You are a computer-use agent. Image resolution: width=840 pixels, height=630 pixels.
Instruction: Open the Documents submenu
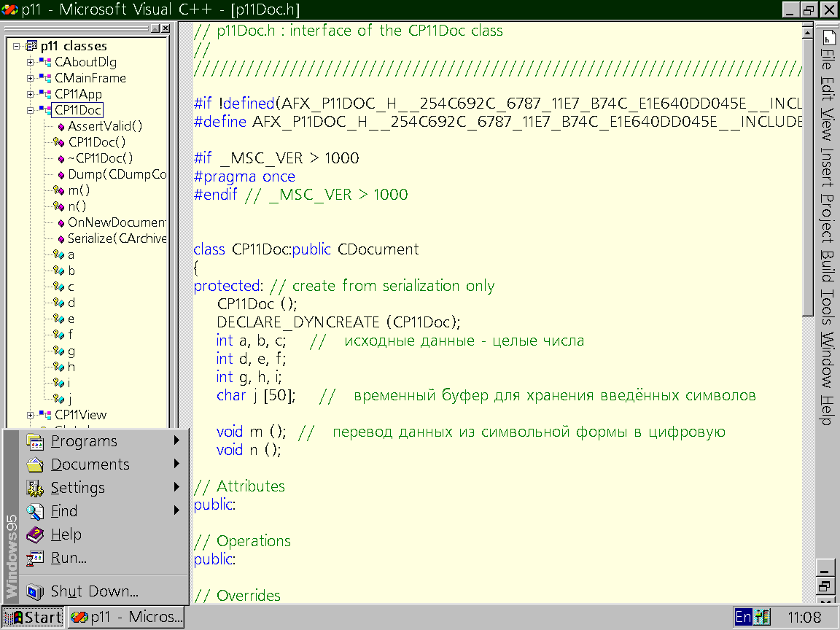(90, 464)
